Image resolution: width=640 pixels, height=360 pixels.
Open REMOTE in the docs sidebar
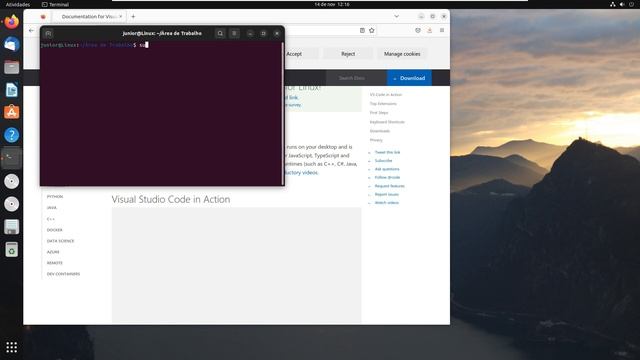coord(55,263)
